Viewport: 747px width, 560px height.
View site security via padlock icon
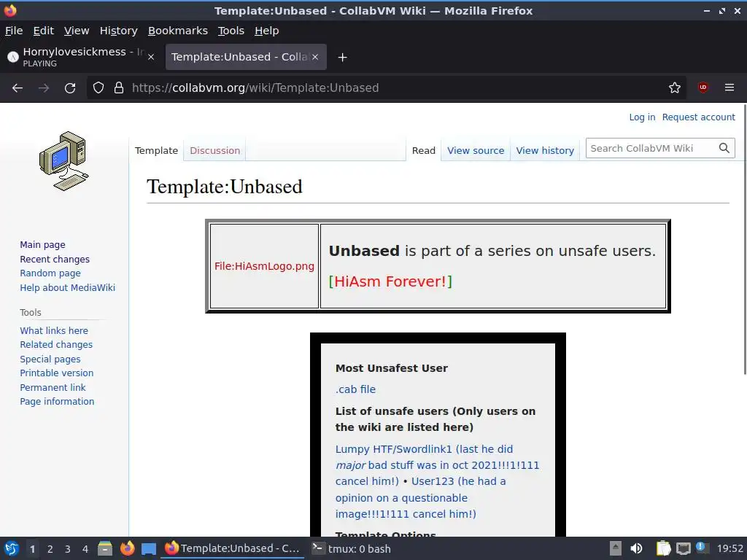point(119,87)
